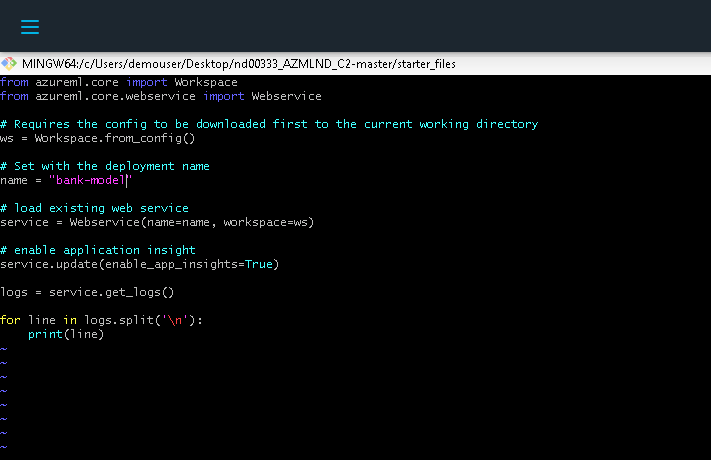The width and height of the screenshot is (711, 460).
Task: Click the Git Bash window icon
Action: pos(9,64)
